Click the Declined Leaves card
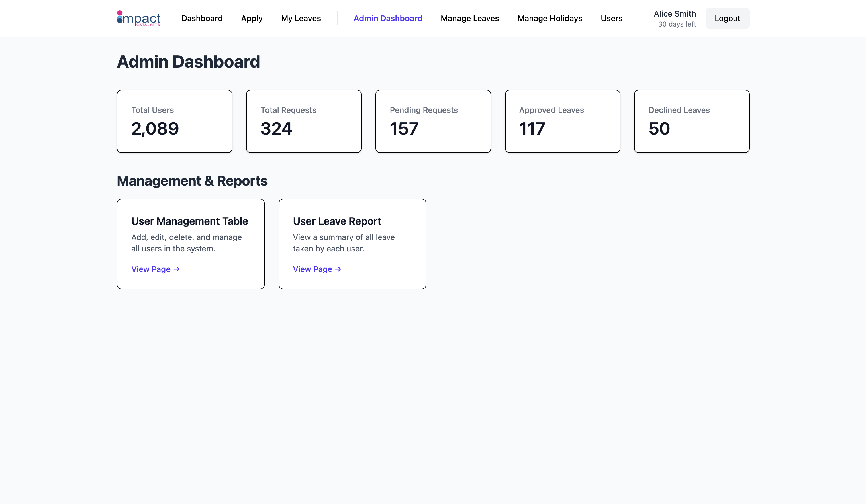866x504 pixels. pos(691,121)
